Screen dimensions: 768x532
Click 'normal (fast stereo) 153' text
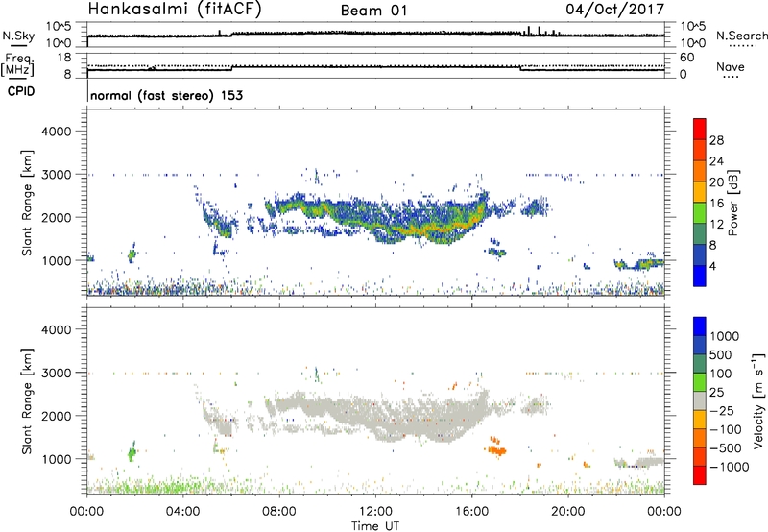tap(166, 96)
